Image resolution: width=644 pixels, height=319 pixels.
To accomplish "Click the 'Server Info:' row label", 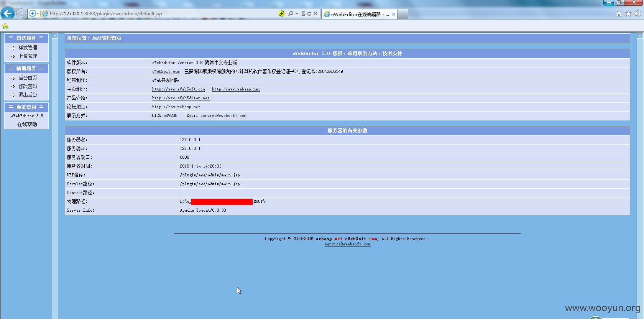I will tap(80, 210).
